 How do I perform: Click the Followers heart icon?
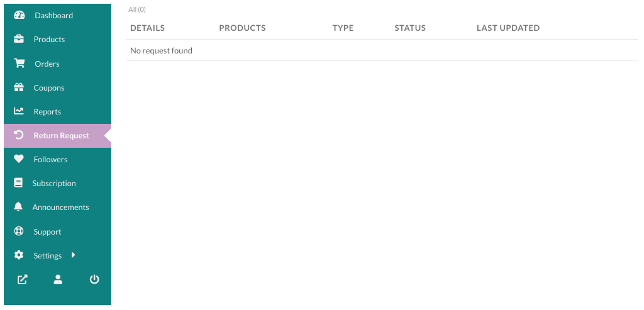click(x=18, y=159)
